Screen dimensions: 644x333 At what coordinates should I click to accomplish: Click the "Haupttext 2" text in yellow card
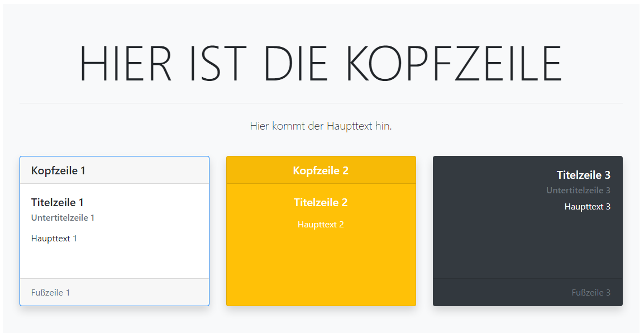321,225
